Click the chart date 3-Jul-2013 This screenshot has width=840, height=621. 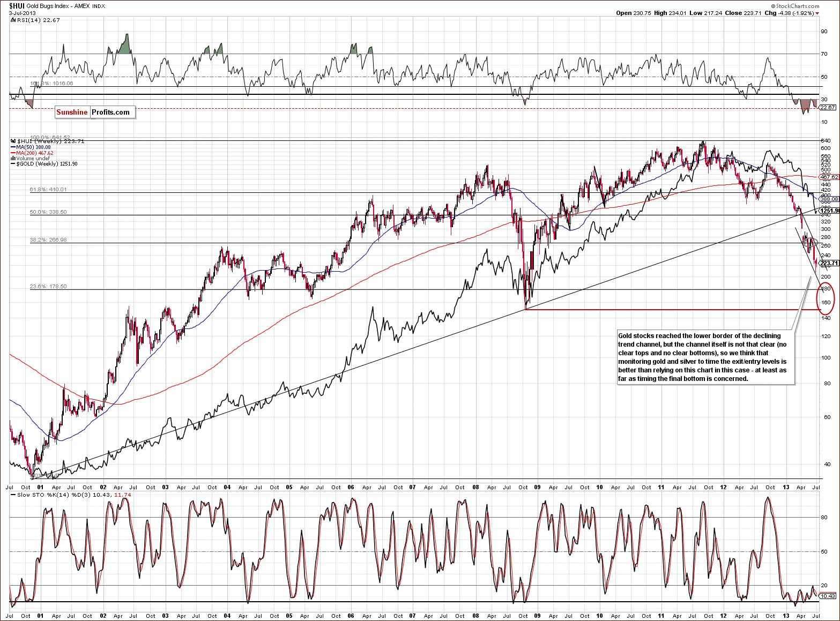click(x=23, y=13)
